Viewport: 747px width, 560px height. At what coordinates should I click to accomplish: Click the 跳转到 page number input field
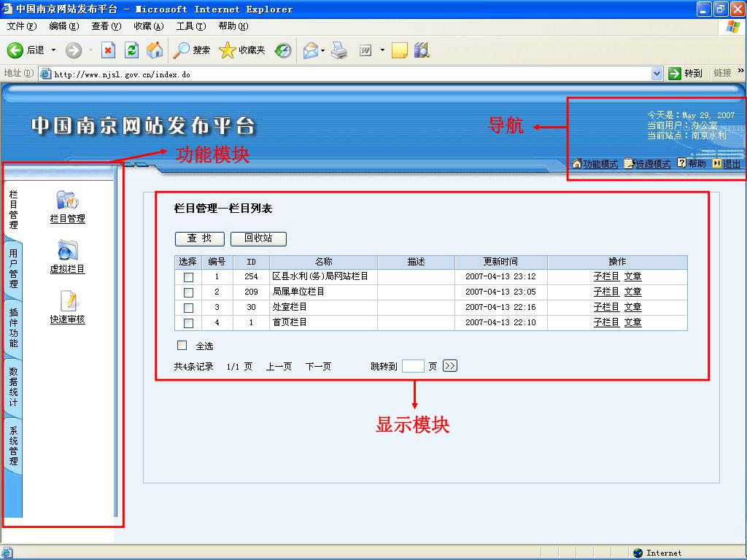click(413, 366)
